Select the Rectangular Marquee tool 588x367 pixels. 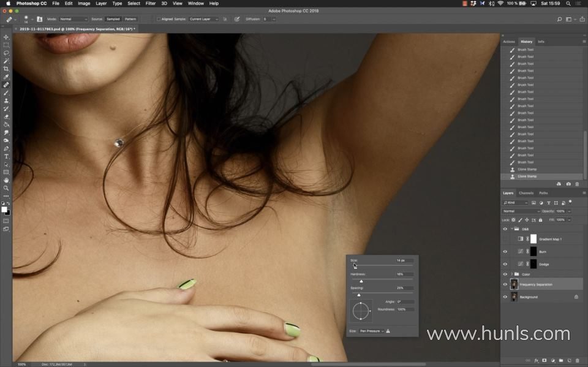tap(6, 45)
